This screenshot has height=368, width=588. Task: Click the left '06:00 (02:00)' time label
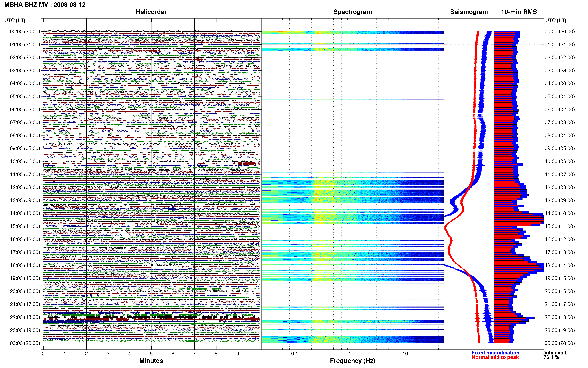pyautogui.click(x=25, y=110)
